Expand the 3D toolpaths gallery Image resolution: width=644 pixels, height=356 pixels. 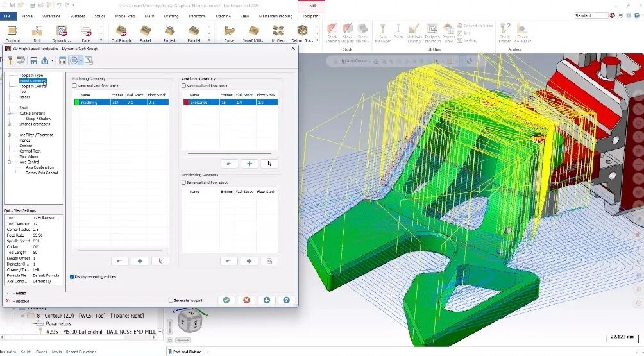[x=209, y=40]
